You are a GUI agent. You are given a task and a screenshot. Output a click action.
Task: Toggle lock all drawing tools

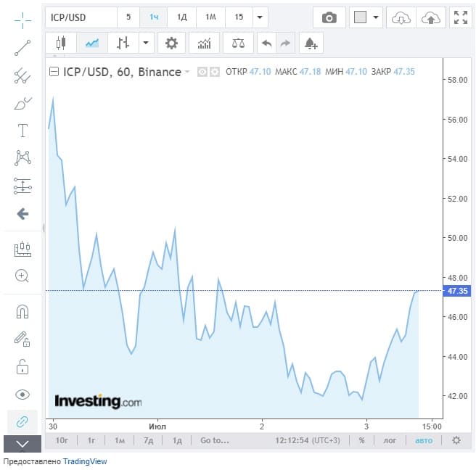click(22, 366)
